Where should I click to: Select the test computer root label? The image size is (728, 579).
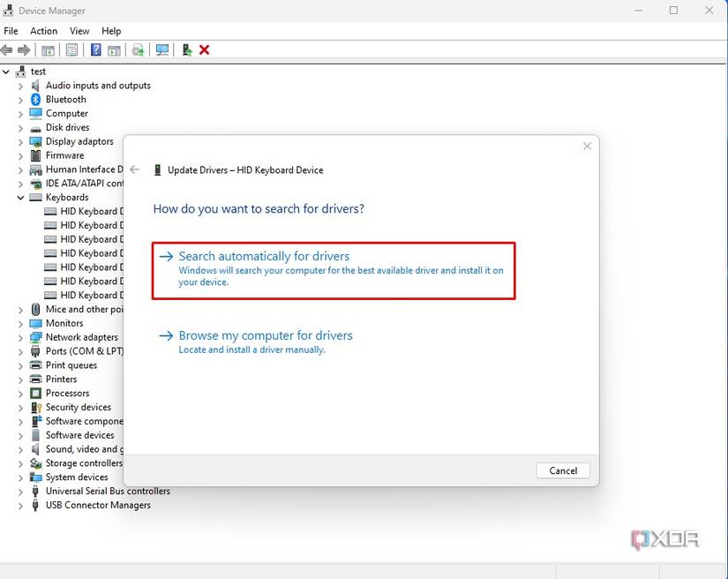(x=38, y=71)
